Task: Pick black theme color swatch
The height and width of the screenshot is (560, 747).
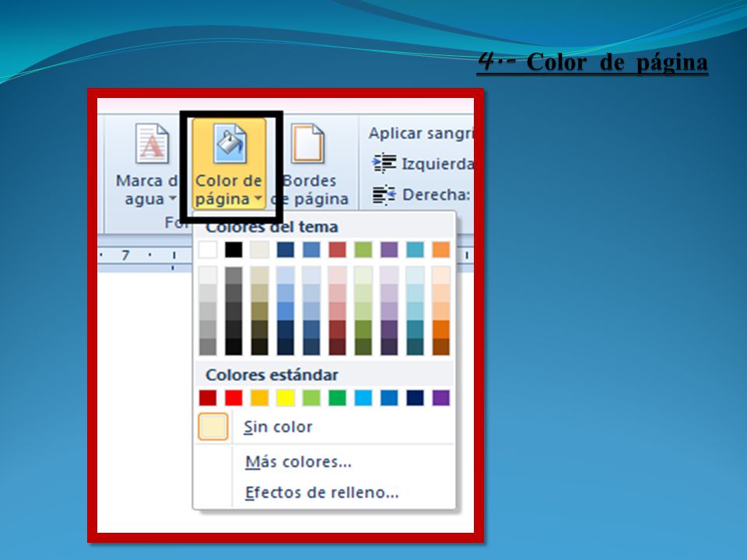Action: [x=233, y=250]
